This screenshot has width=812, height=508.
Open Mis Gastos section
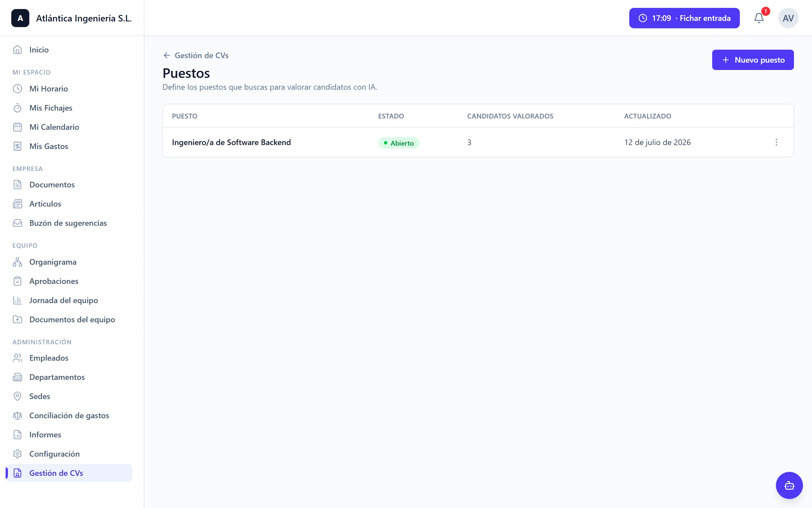69,146
